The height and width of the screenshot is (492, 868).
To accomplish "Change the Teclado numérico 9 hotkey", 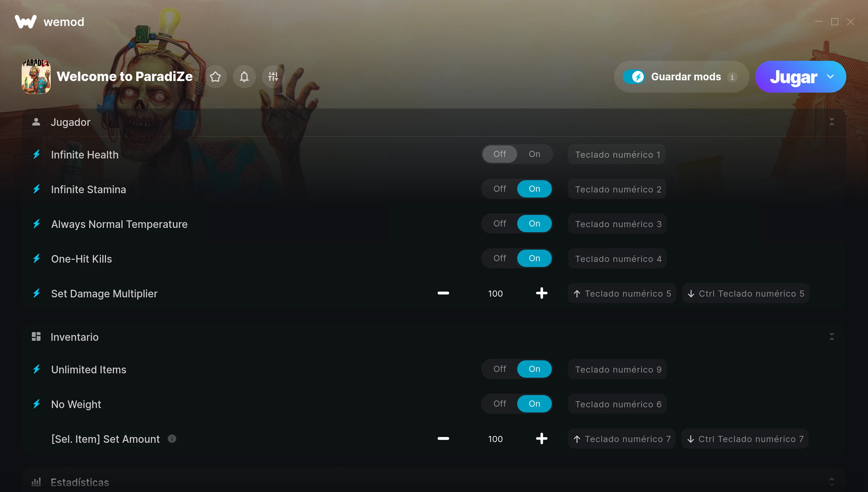I will tap(617, 369).
